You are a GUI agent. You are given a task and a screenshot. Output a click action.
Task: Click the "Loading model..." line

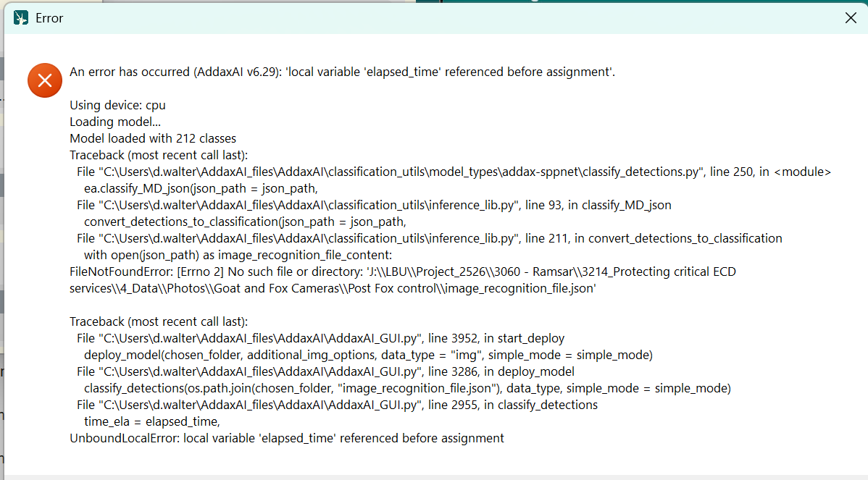pos(114,122)
